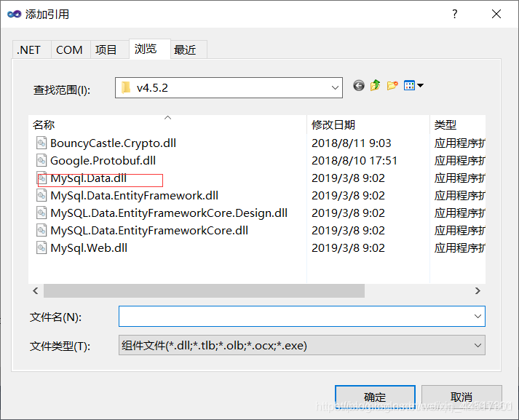Image resolution: width=519 pixels, height=420 pixels.
Task: Select MySQL.Data.EntityFrameworkCore.Design.dll file name
Action: [169, 213]
